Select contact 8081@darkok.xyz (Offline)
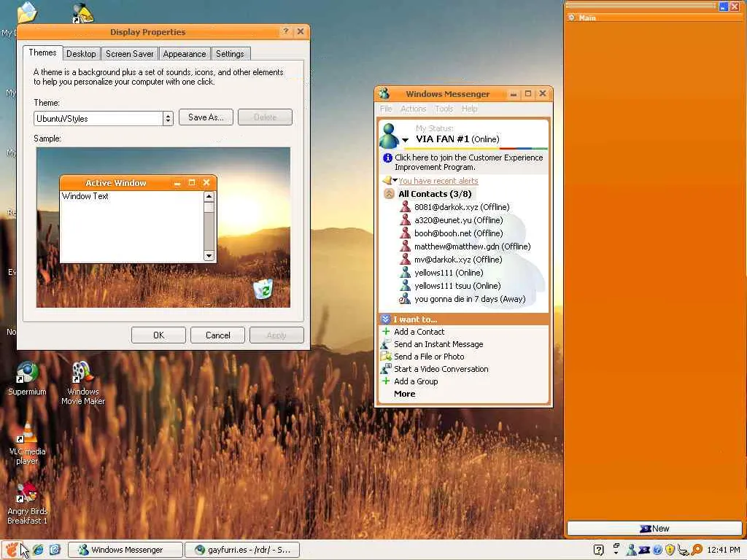Viewport: 747px width, 560px height. 455,207
